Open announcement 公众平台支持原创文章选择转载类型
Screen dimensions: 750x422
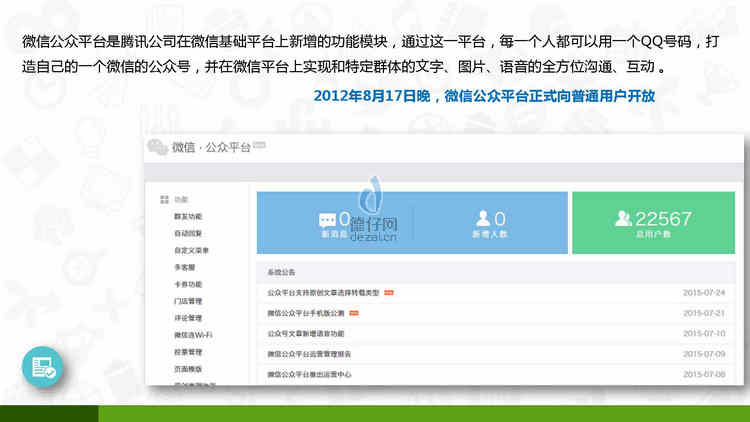pyautogui.click(x=323, y=292)
